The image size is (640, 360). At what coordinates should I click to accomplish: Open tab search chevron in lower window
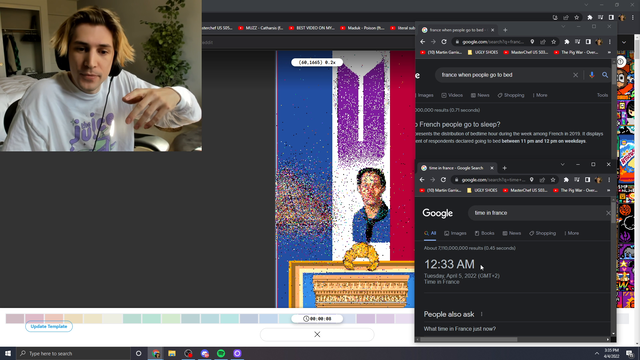coord(562,164)
